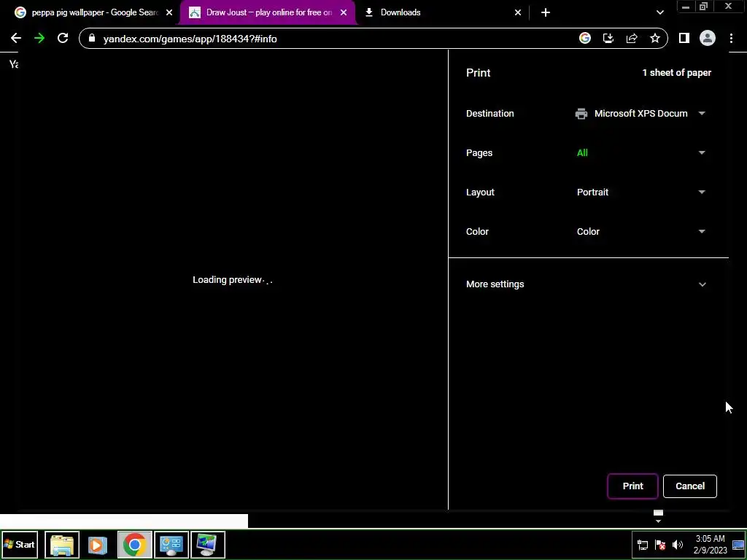This screenshot has width=747, height=560.
Task: Click the '1 sheet of paper' text
Action: (x=676, y=73)
